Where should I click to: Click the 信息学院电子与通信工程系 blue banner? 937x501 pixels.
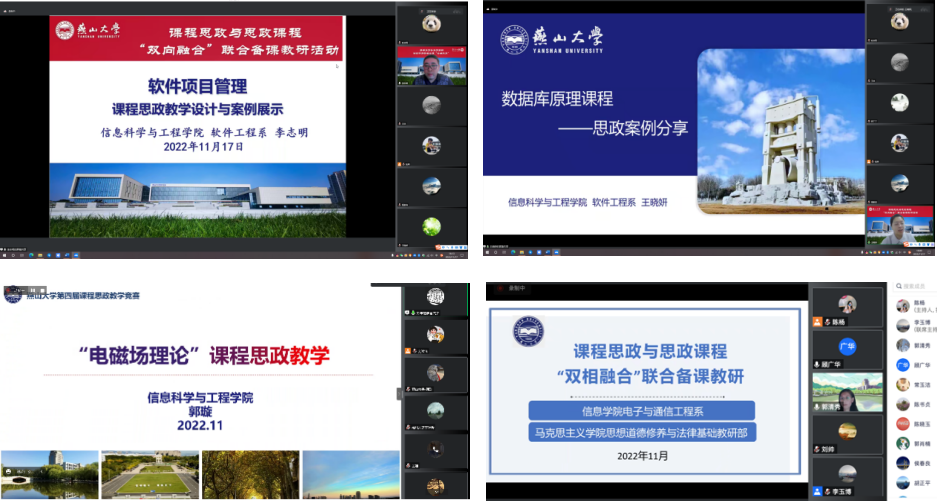tap(642, 411)
